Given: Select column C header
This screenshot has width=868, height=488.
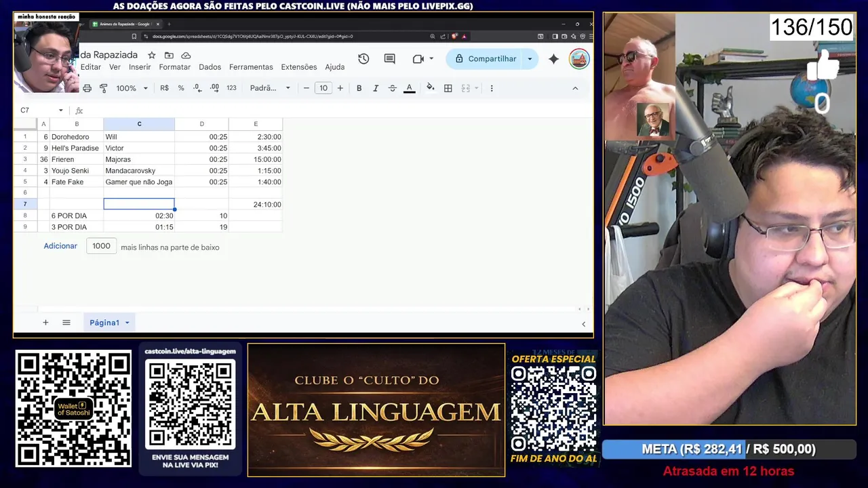Looking at the screenshot, I should [139, 124].
